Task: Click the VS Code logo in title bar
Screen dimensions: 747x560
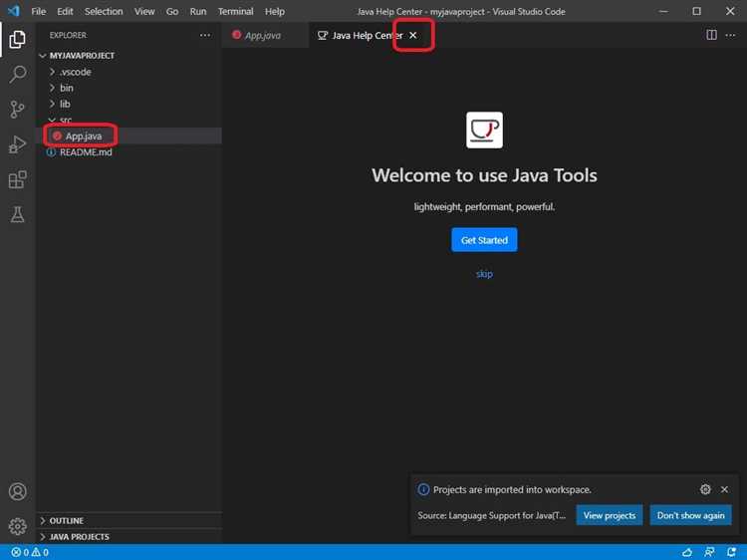Action: point(13,11)
